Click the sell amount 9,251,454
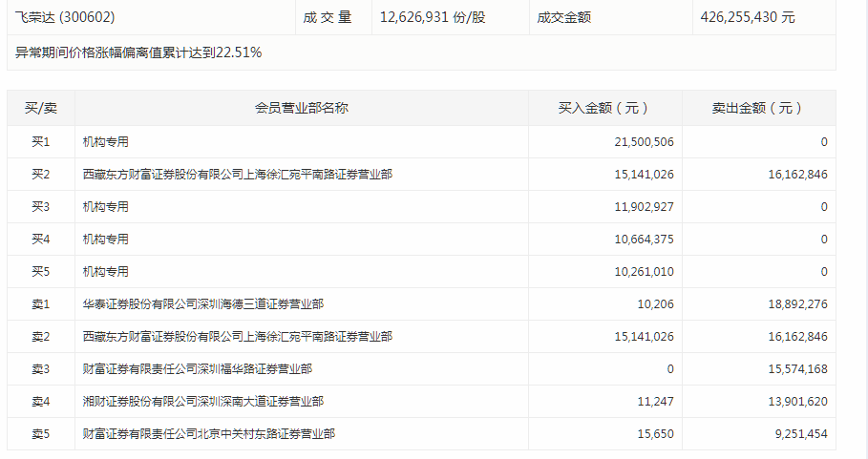 click(800, 434)
